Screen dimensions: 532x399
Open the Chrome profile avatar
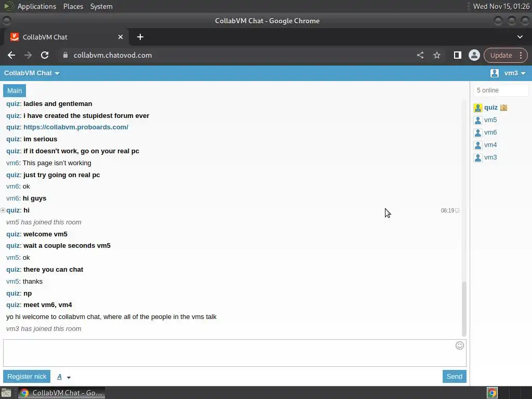(x=474, y=55)
